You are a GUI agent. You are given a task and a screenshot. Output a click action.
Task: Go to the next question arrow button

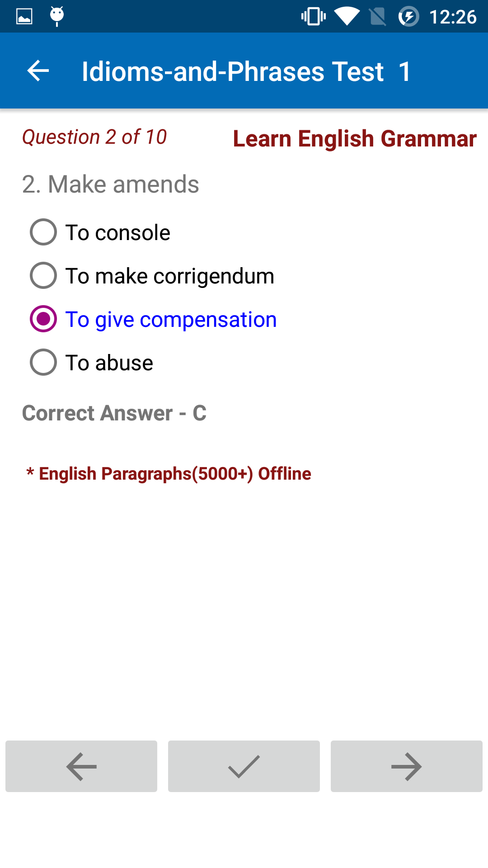click(407, 766)
